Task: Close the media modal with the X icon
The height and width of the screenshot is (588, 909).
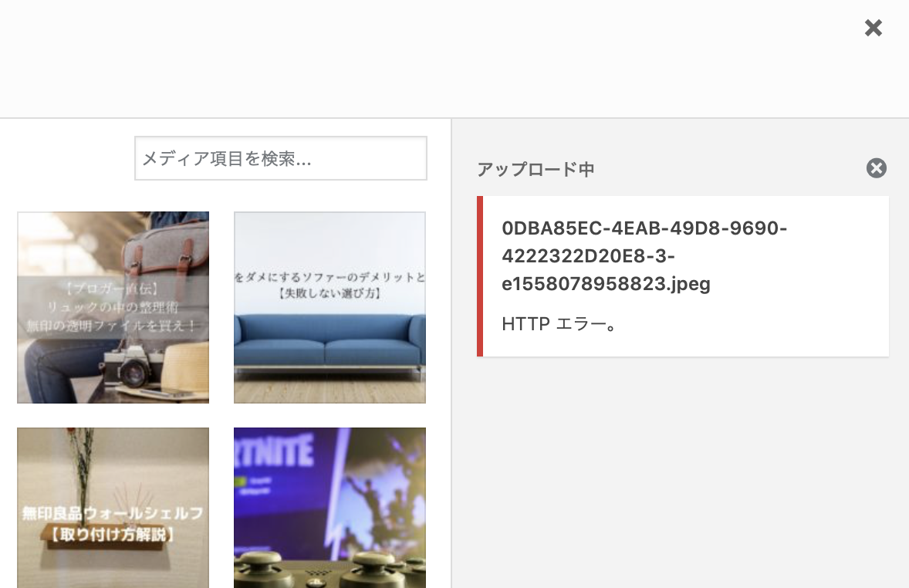Action: (x=873, y=28)
